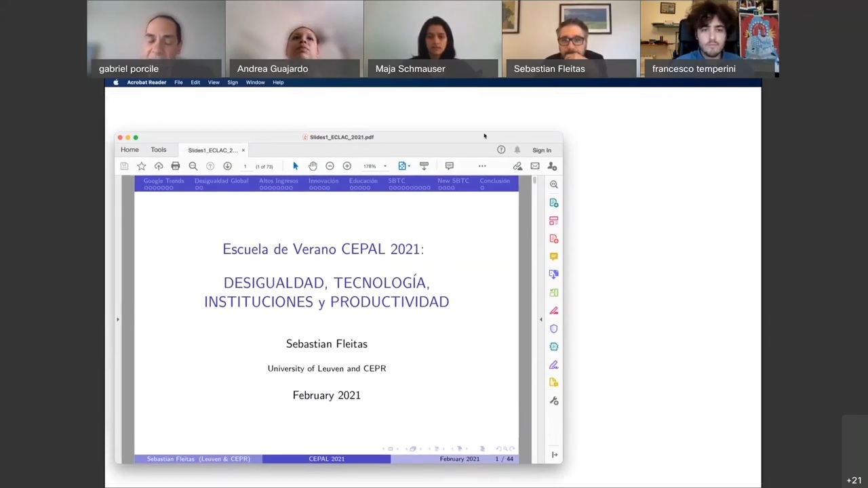The image size is (868, 488).
Task: Activate the Selection arrow tool
Action: tap(295, 166)
